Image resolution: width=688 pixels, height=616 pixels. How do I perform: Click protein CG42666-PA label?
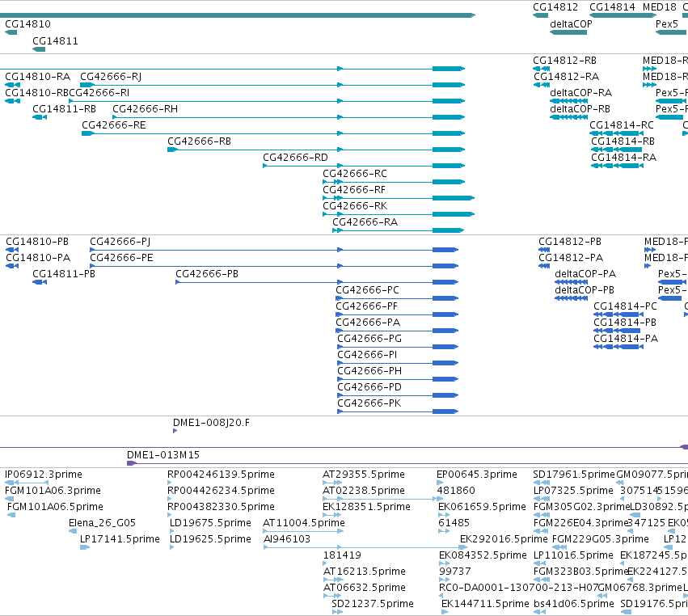[x=368, y=323]
